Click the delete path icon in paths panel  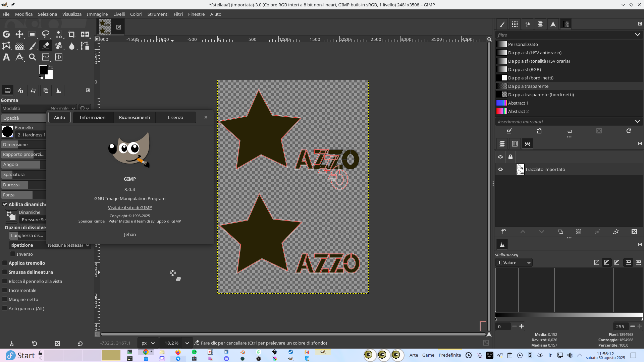(634, 232)
